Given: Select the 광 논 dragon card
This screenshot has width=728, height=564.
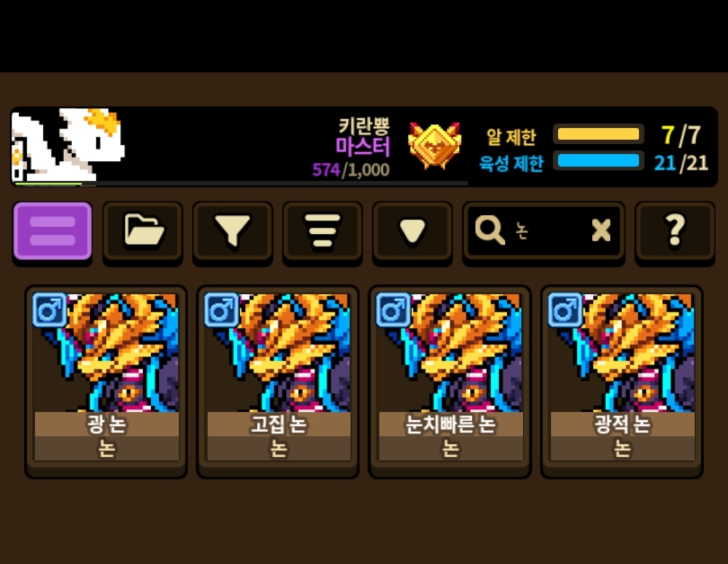Looking at the screenshot, I should 107,381.
